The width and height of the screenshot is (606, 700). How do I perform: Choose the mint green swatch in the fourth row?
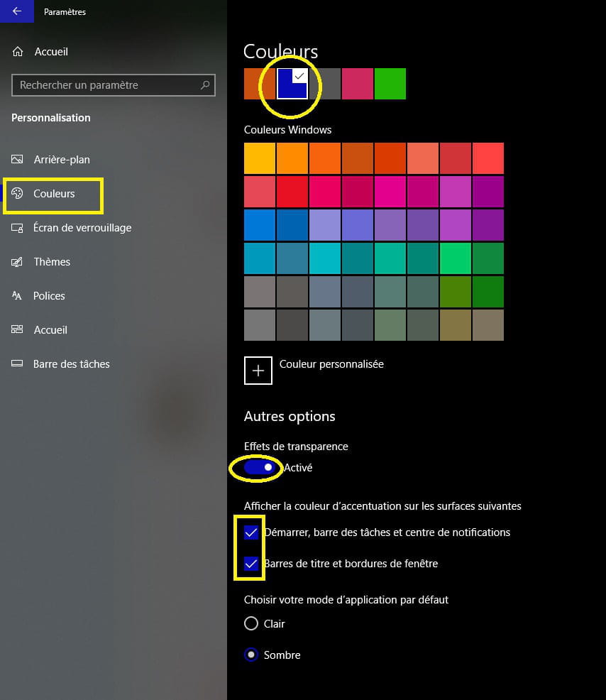[x=456, y=258]
